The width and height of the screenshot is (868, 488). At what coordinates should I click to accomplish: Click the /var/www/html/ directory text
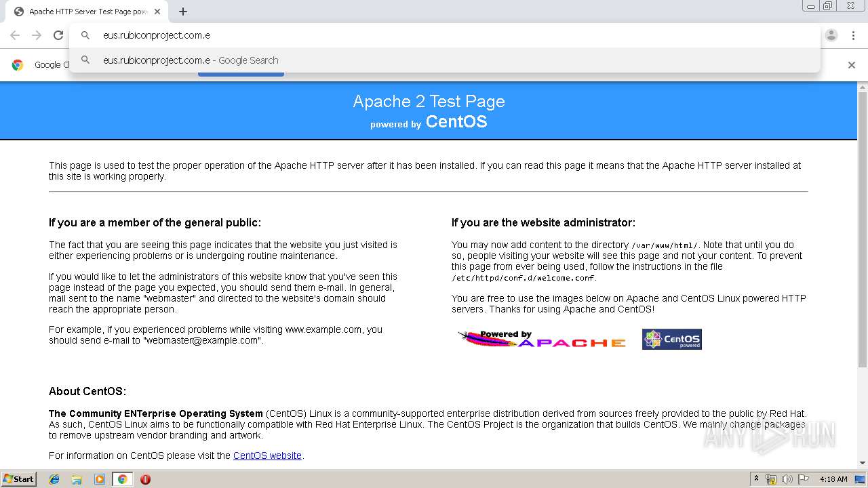pos(664,245)
